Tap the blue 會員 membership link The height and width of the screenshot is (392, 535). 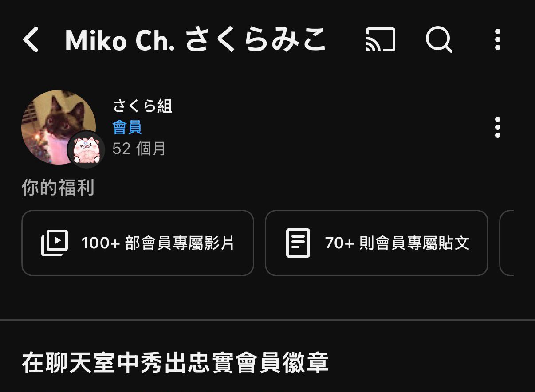(x=127, y=128)
